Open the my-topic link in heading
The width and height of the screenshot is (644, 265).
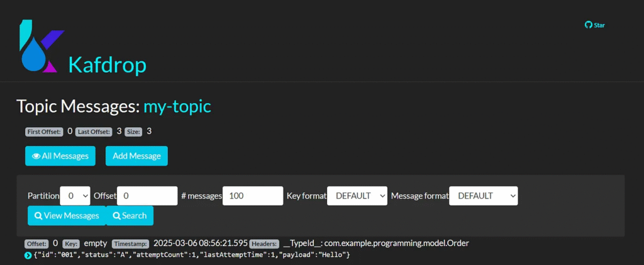177,106
